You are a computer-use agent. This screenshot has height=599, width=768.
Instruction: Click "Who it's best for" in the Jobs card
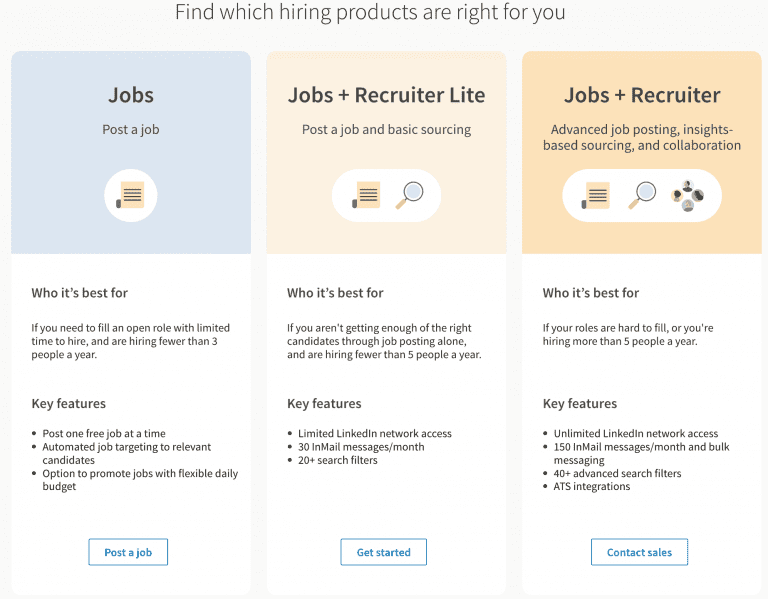point(80,293)
